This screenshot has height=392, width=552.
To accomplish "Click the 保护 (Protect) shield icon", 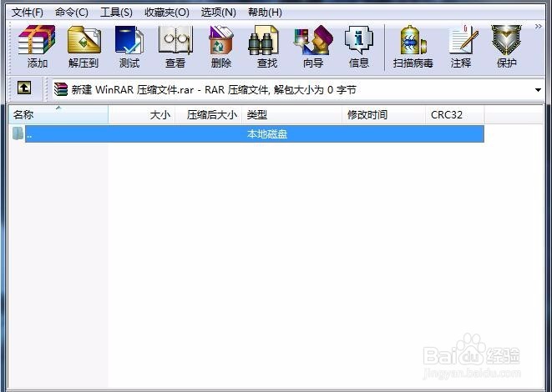I will pos(506,47).
